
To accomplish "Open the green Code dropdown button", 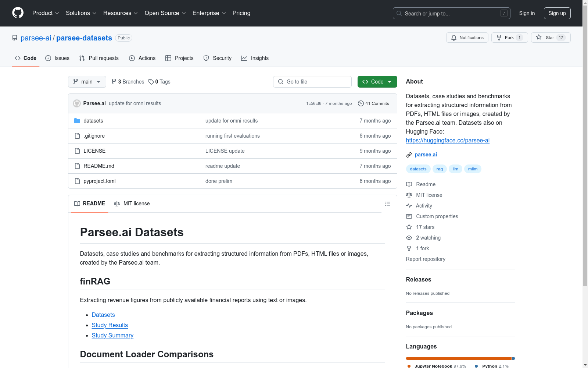I will coord(377,82).
